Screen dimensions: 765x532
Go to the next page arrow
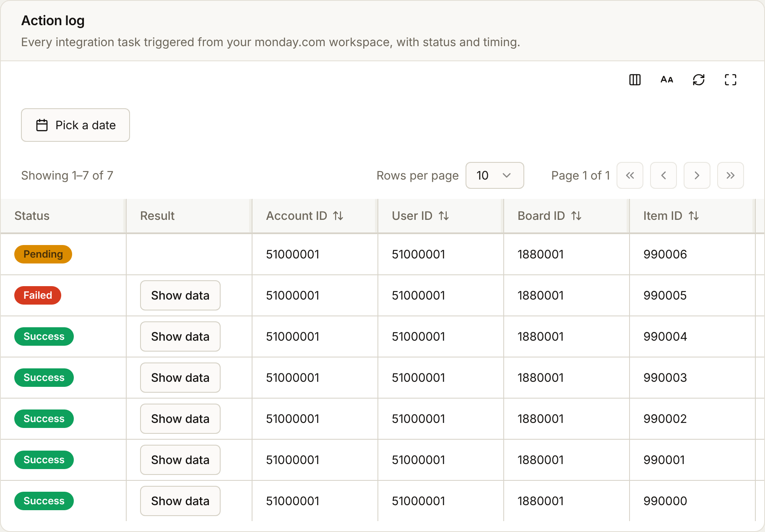[x=697, y=175]
